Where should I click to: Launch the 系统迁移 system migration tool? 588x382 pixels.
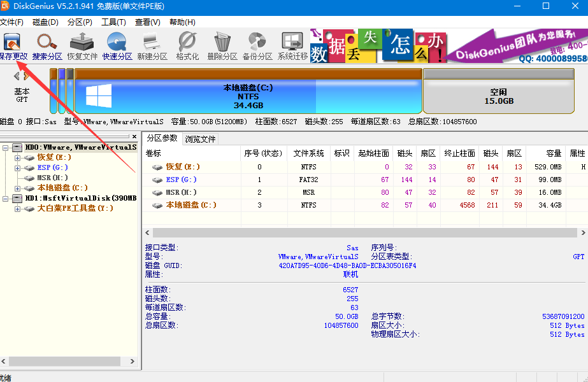[291, 43]
